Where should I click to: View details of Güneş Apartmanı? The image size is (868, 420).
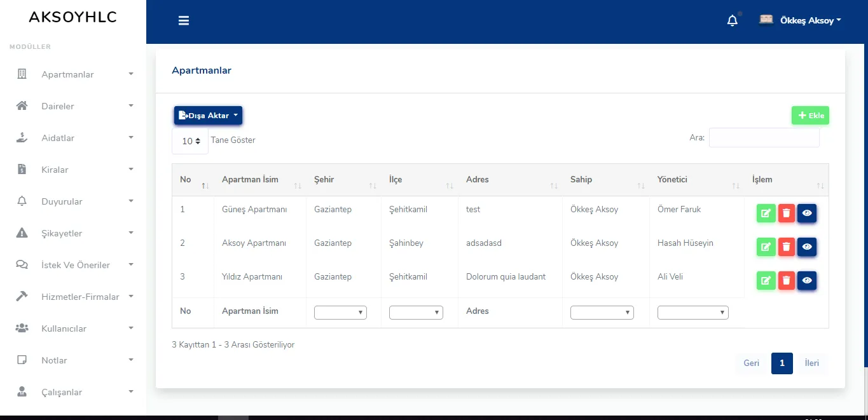[x=807, y=213]
